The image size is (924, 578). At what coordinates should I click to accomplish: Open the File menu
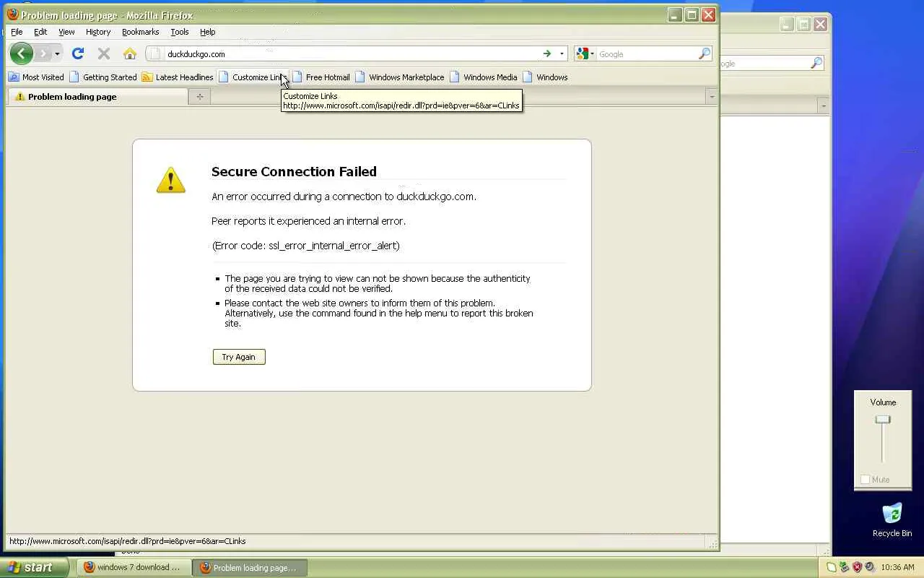click(x=17, y=32)
